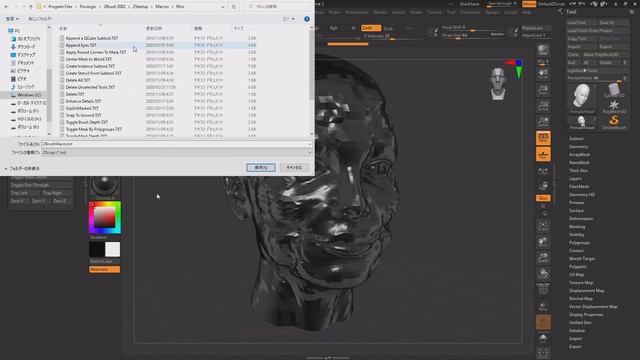
Task: Expand the UV Map section
Action: click(x=576, y=275)
